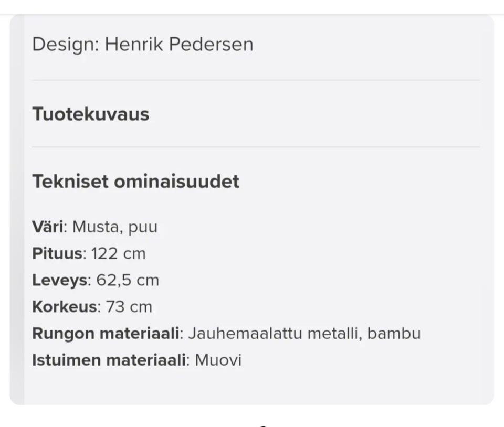The image size is (504, 427).
Task: Collapse the Tekniset ominaisuudet section
Action: point(136,181)
